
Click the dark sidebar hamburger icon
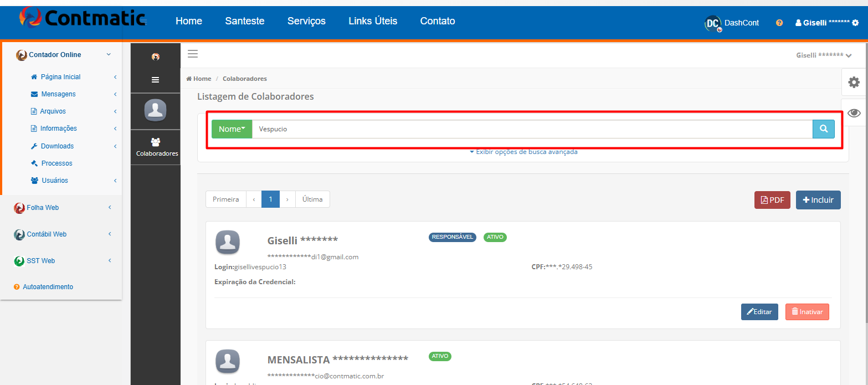click(156, 80)
